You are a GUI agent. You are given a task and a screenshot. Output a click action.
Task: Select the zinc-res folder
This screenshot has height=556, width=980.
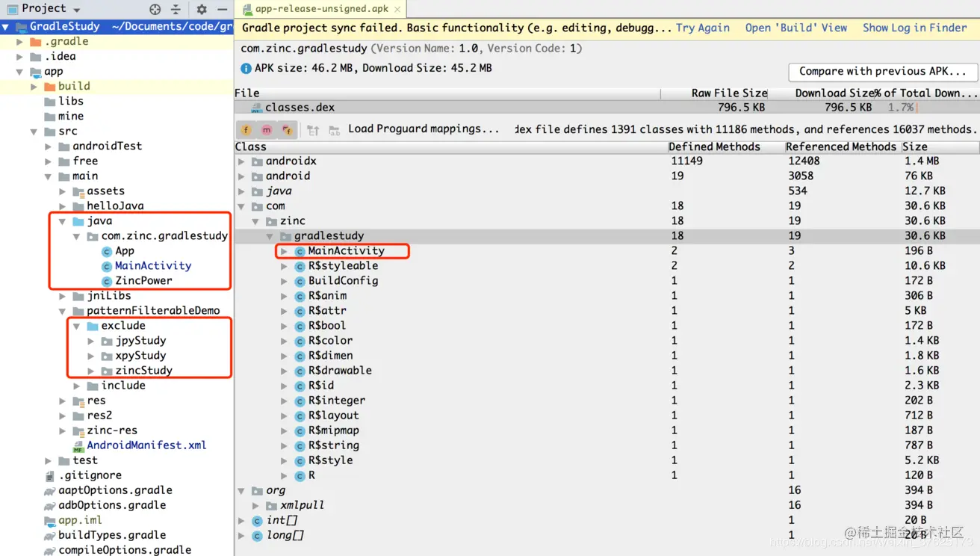(112, 430)
